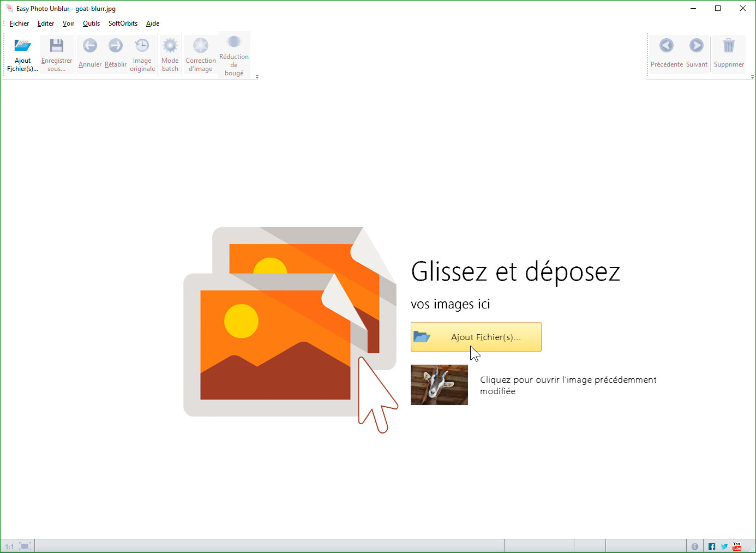Select Réduction de bougé tool
The image size is (756, 553).
tap(234, 55)
